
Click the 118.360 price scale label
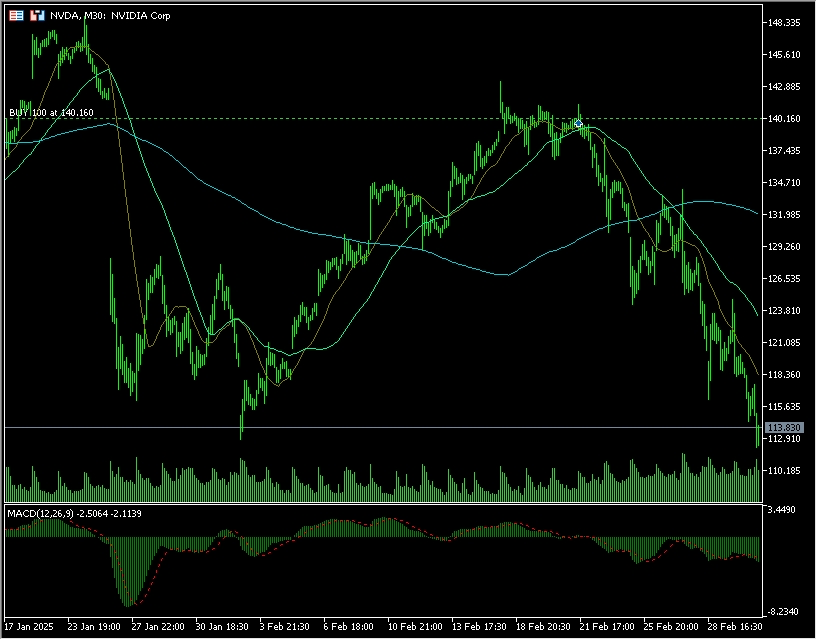click(784, 375)
